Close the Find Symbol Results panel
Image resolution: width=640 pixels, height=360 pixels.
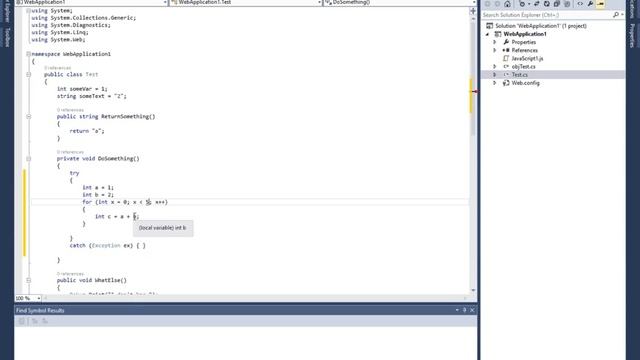click(472, 310)
